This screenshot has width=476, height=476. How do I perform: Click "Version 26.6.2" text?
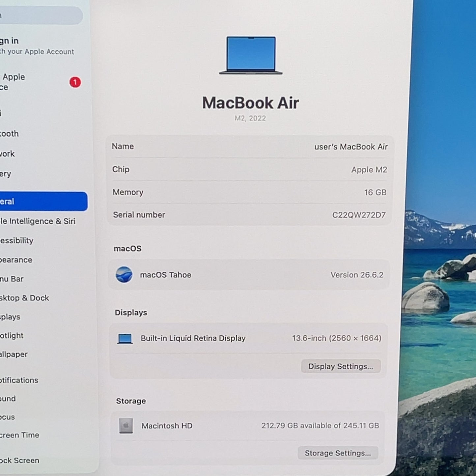point(357,275)
